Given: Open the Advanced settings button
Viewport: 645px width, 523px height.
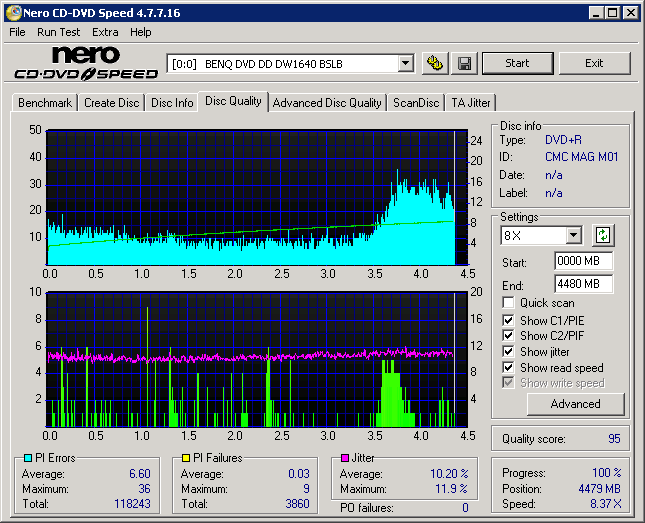Looking at the screenshot, I should 575,404.
